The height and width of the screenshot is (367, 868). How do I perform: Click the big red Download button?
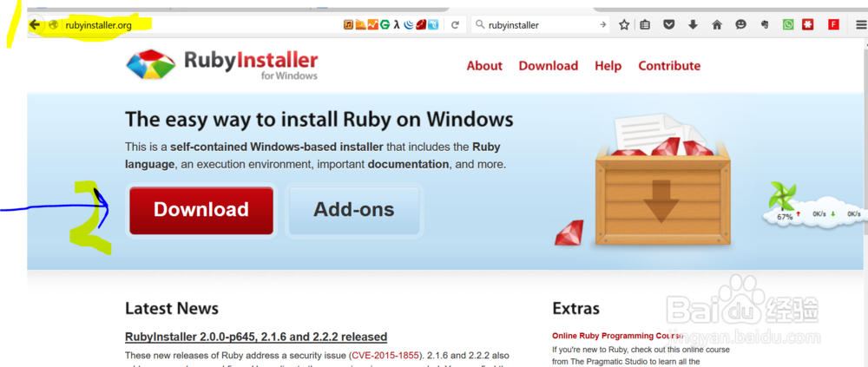(x=201, y=210)
